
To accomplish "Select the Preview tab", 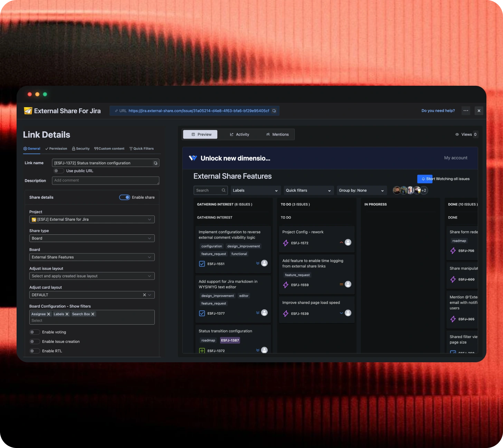I will click(200, 134).
